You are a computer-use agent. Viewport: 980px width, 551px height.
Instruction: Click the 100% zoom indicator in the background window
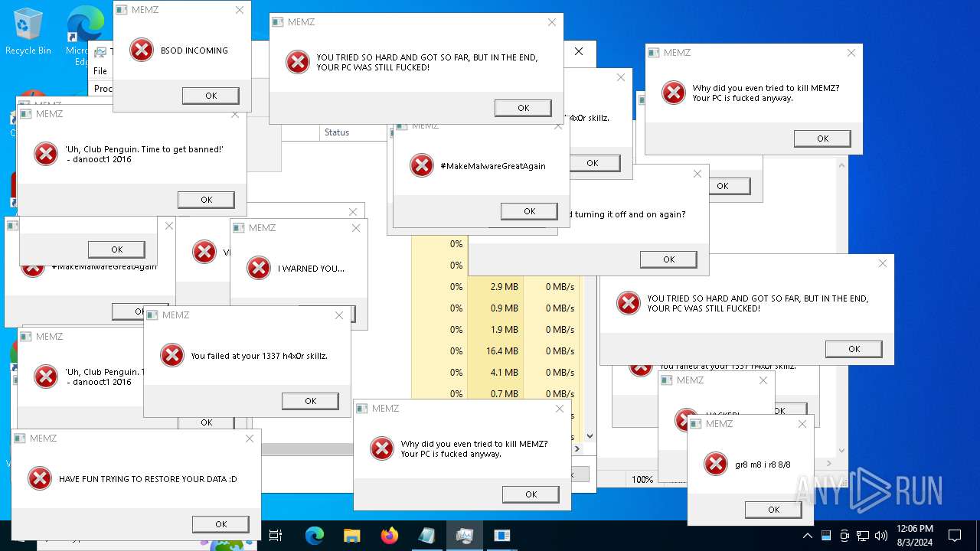pyautogui.click(x=642, y=480)
